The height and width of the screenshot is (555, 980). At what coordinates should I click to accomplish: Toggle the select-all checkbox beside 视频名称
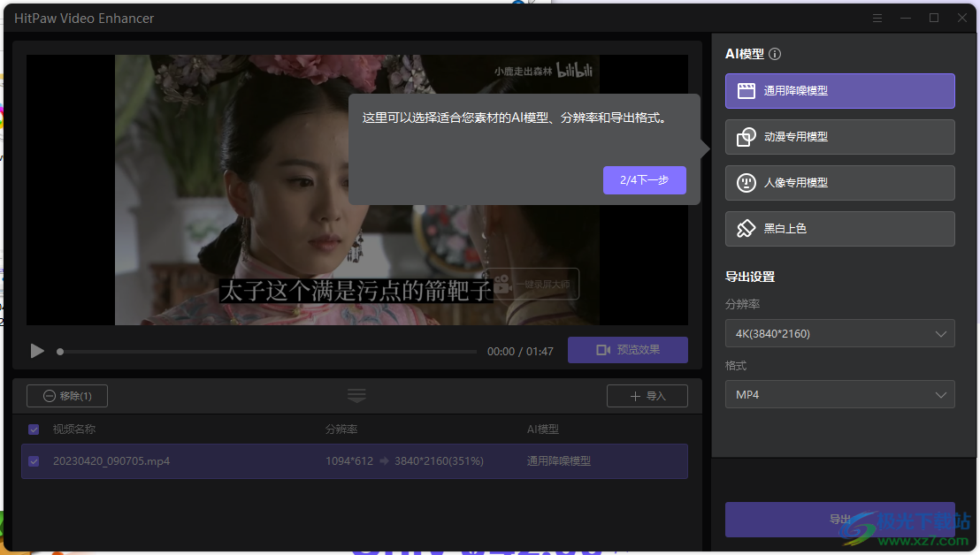point(34,430)
